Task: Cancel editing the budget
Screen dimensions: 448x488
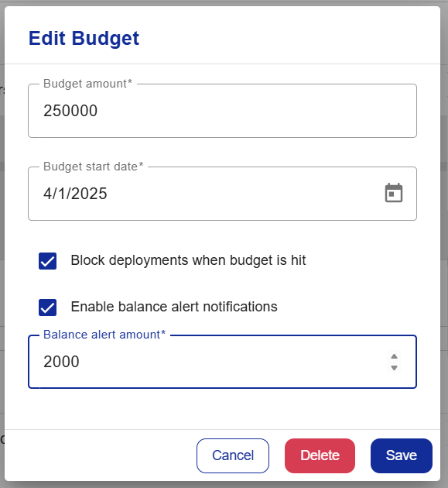Action: tap(233, 455)
